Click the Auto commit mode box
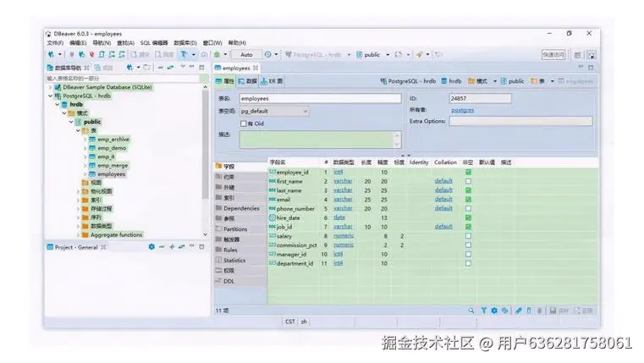The image size is (644, 363). pos(246,55)
